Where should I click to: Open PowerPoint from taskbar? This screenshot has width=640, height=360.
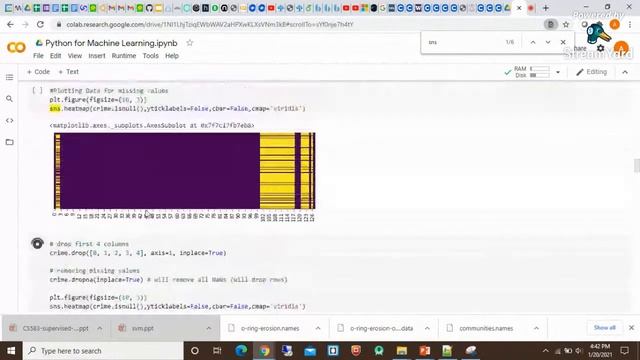point(424,351)
